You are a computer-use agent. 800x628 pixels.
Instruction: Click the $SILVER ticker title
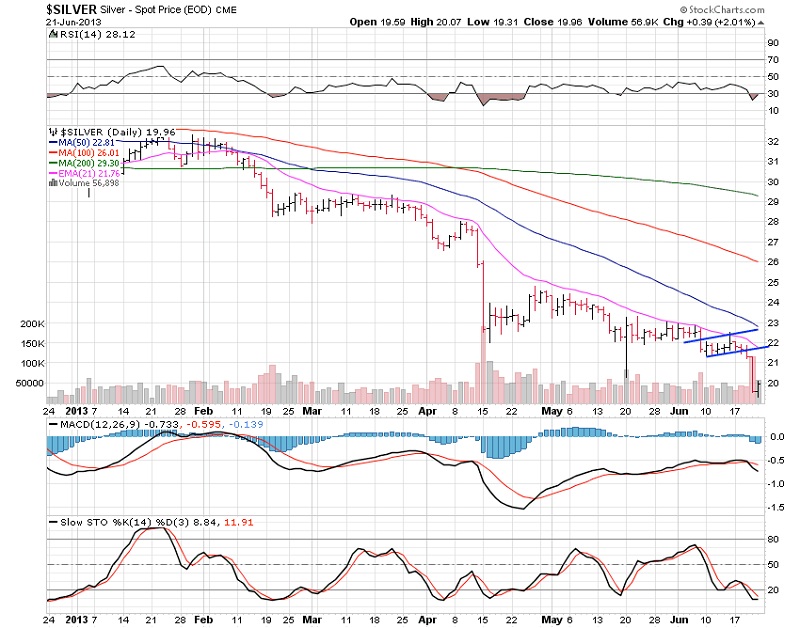point(71,9)
